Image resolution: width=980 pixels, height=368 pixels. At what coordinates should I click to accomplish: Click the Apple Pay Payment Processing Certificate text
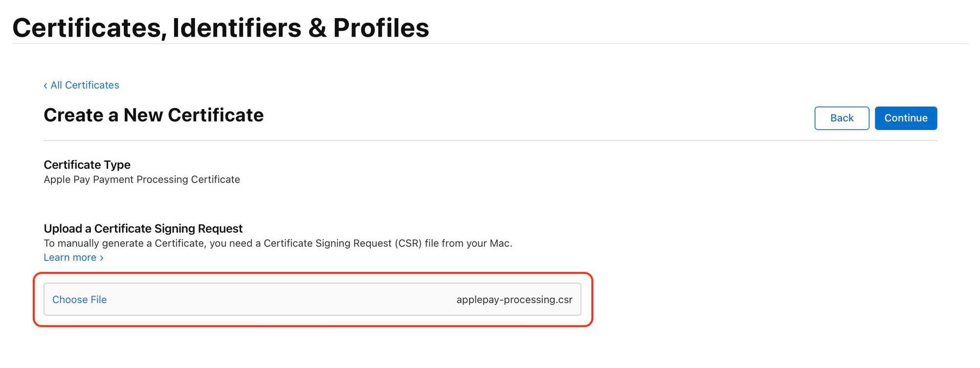pyautogui.click(x=142, y=179)
